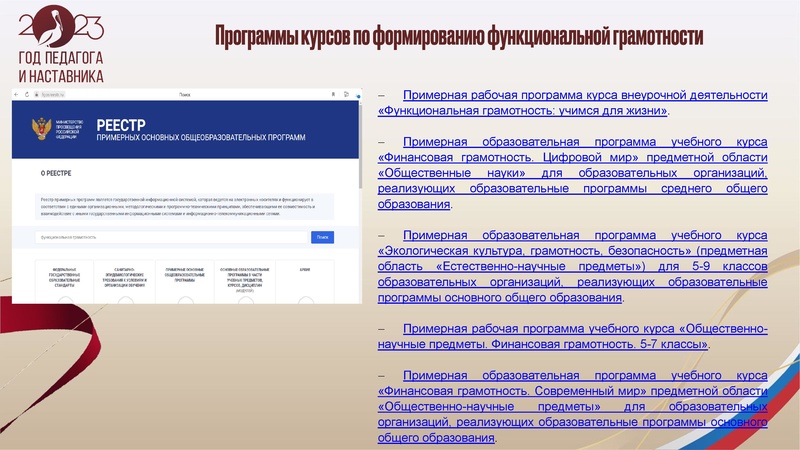Click the 'ГОД ПЕДАГОГА И НАСТАВНИКА' text
Screen dimensions: 800x450
(x=61, y=67)
